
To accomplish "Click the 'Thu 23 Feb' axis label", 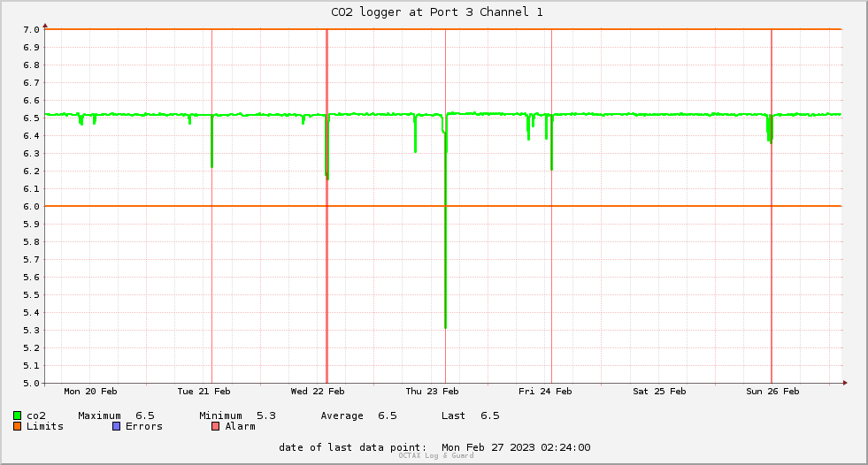I will 433,391.
